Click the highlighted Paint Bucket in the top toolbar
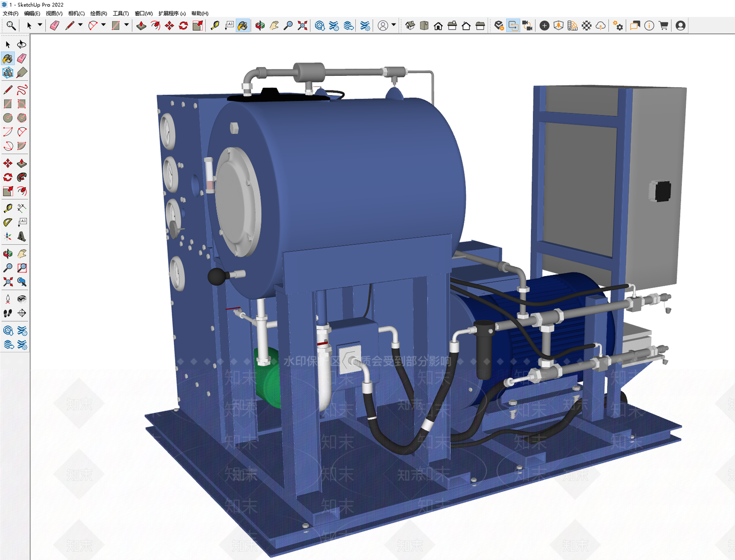Viewport: 735px width, 560px height. coord(243,26)
